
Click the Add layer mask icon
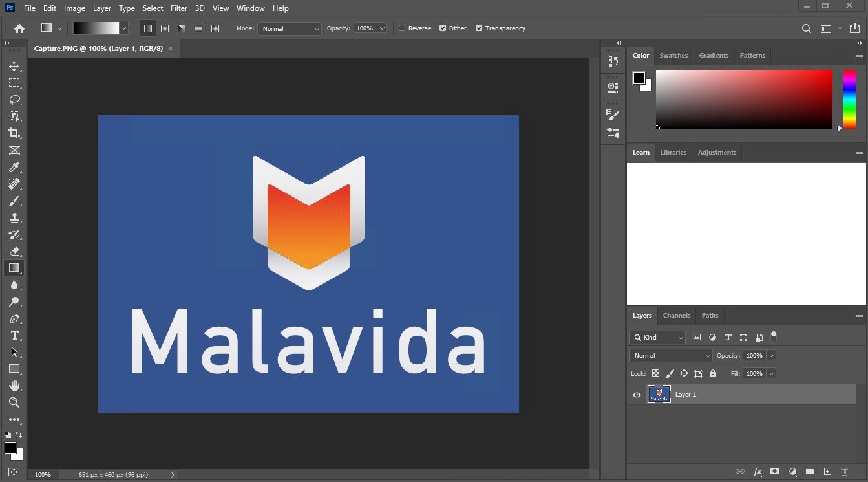(x=774, y=472)
